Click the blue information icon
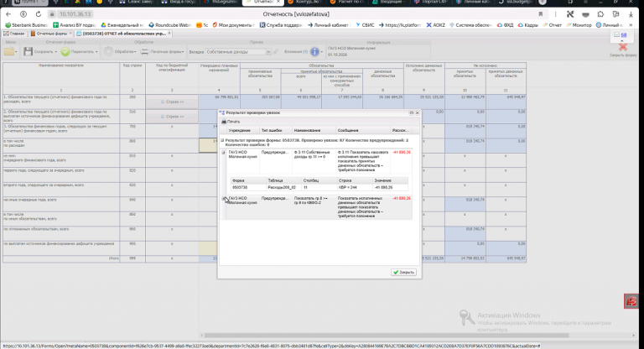Viewport: 644px width, 349px height. [314, 52]
